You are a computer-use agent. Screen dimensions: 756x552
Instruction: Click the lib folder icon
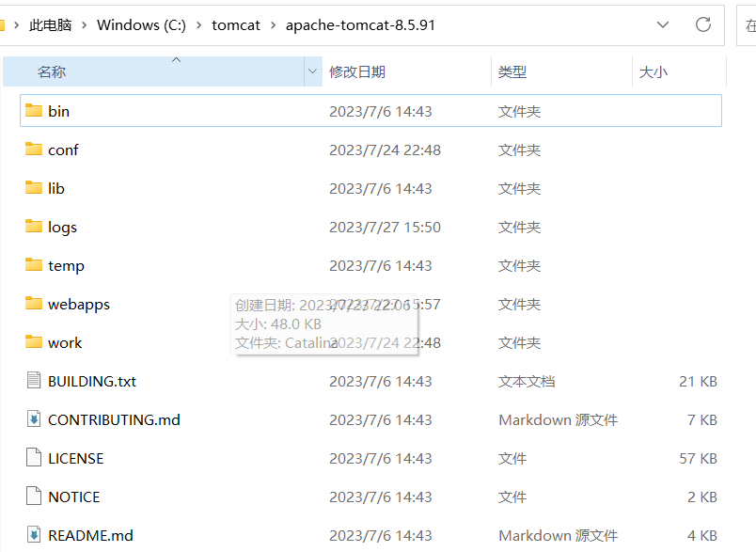pyautogui.click(x=34, y=187)
